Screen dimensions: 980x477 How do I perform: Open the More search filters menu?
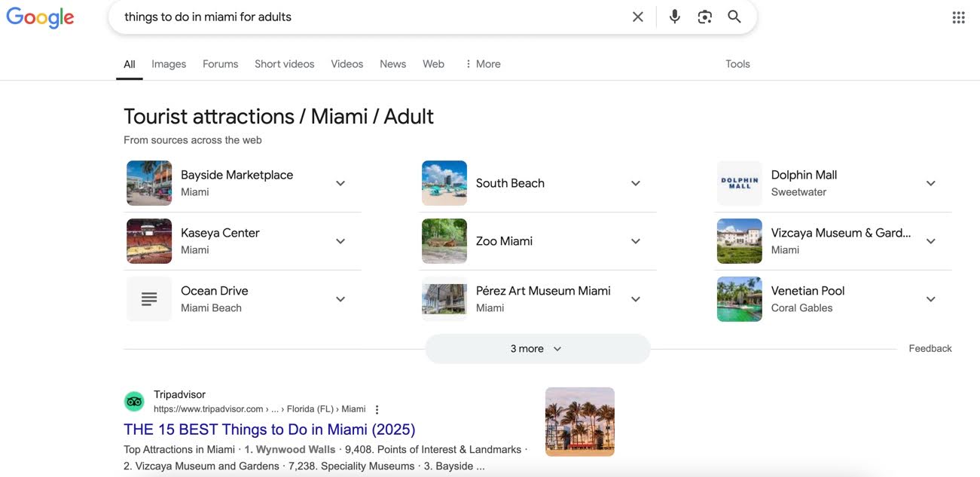pos(482,64)
